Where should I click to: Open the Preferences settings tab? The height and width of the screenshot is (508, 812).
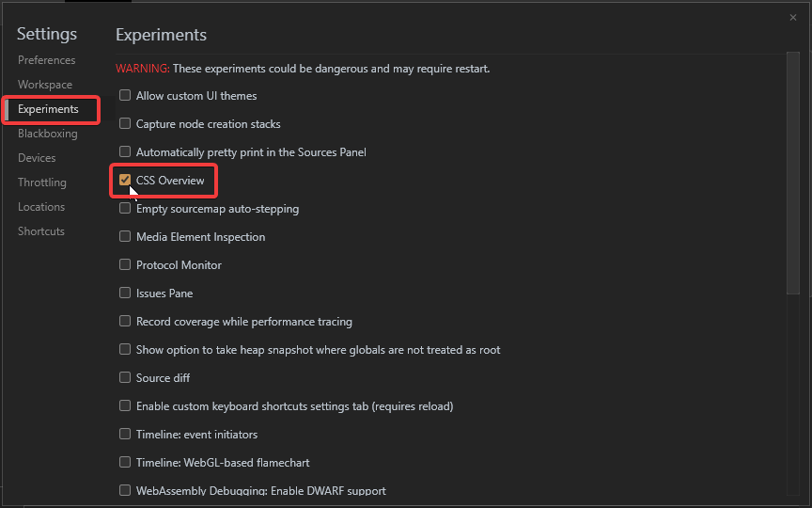47,60
